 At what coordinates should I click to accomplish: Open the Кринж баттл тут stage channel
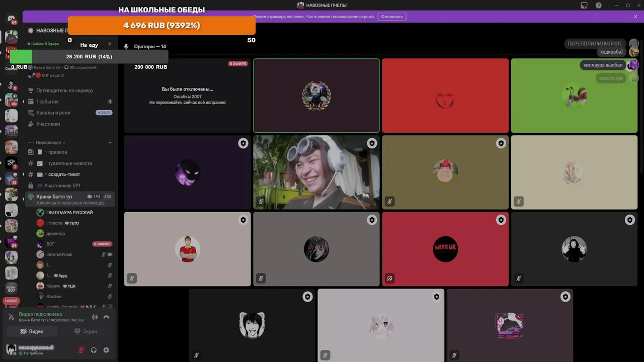69,199
